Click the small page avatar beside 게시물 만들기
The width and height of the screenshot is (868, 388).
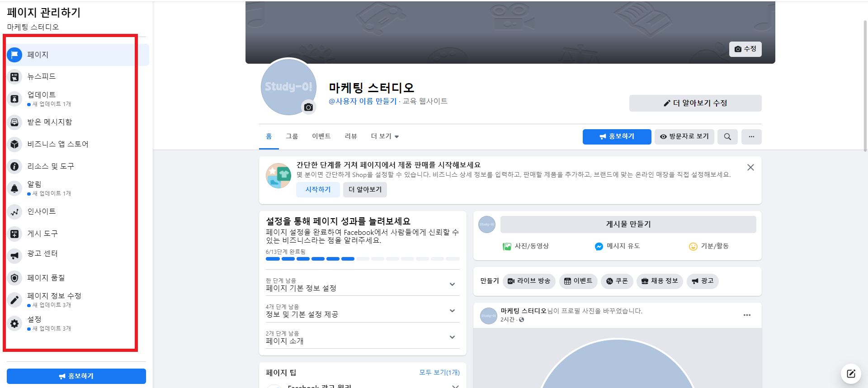487,224
